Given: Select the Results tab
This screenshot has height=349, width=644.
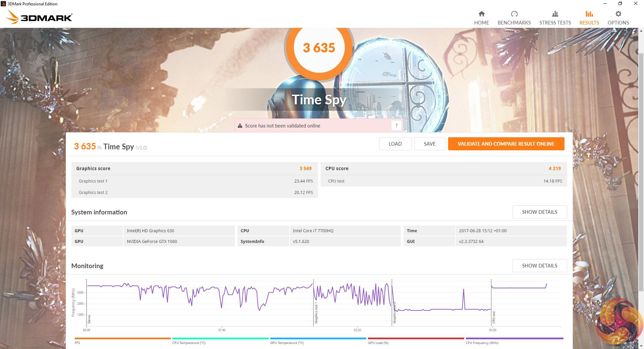Looking at the screenshot, I should (589, 18).
